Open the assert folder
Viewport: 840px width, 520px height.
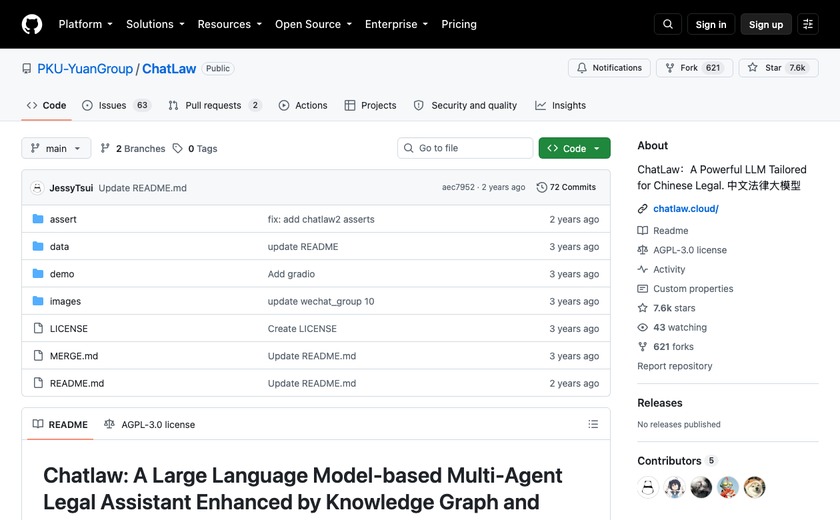pyautogui.click(x=63, y=219)
